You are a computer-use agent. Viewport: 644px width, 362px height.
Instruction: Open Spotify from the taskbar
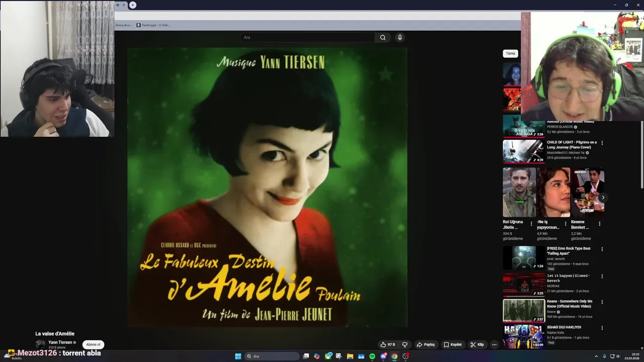(372, 356)
